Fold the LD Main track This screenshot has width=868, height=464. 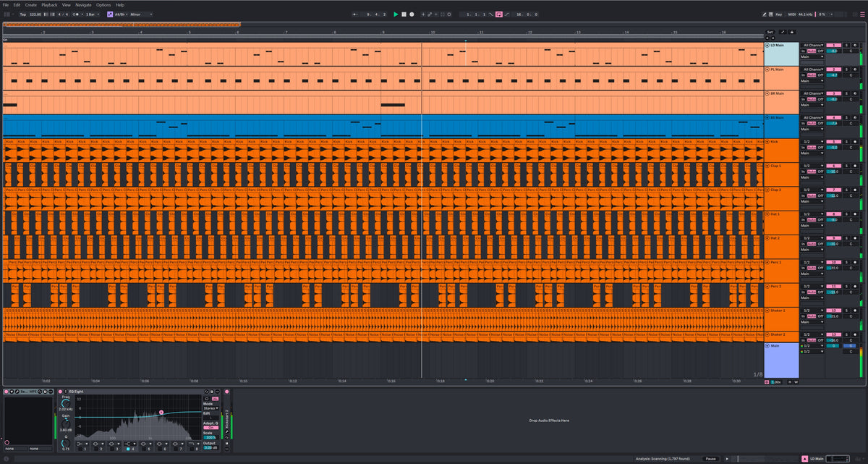coord(767,46)
